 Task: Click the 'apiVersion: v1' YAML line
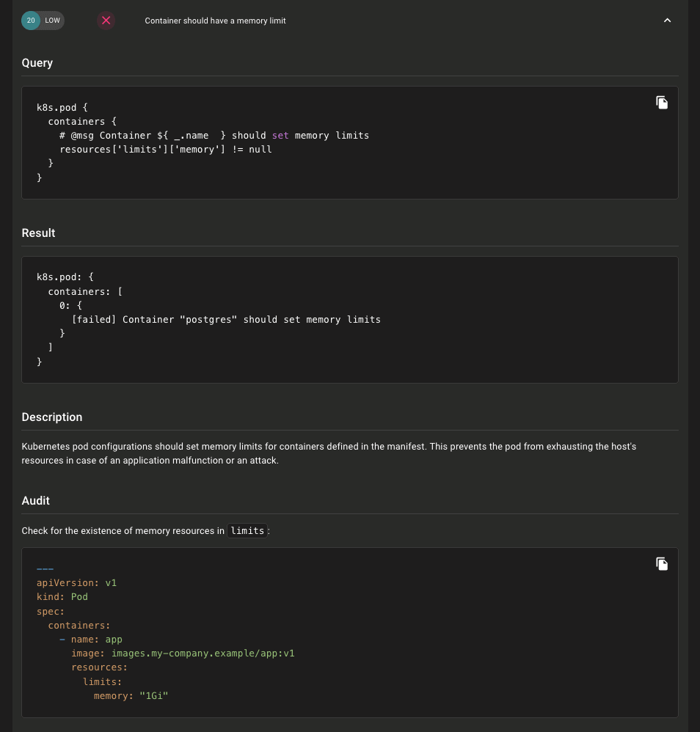pos(77,583)
